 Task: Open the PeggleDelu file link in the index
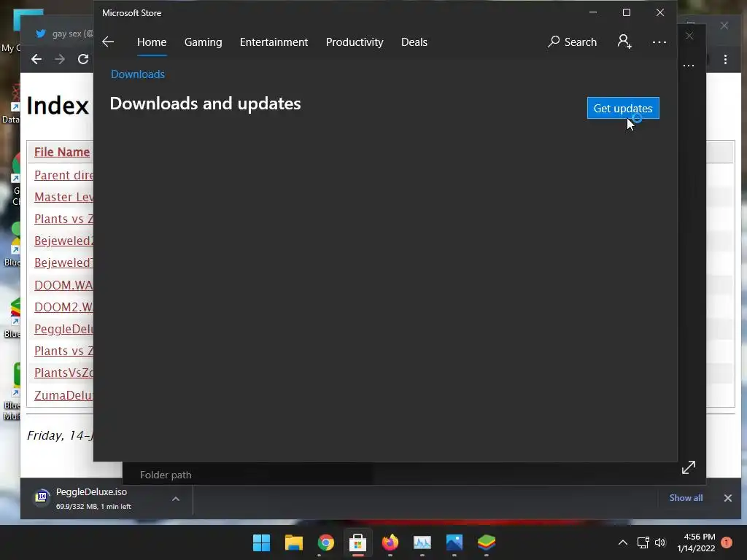pyautogui.click(x=64, y=329)
